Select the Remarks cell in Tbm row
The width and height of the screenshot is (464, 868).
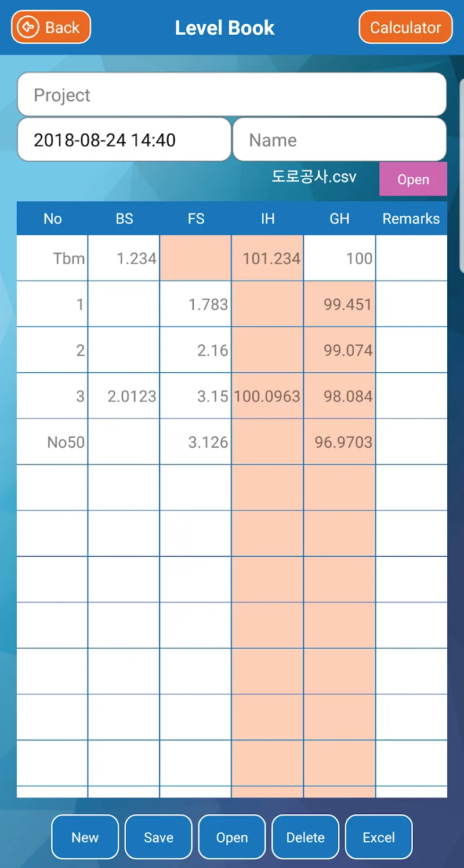[x=411, y=258]
